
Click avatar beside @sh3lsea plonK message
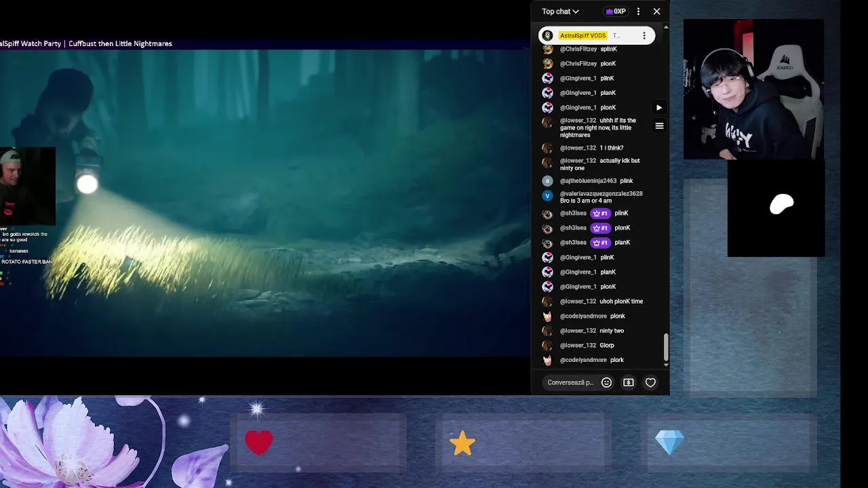click(x=547, y=228)
